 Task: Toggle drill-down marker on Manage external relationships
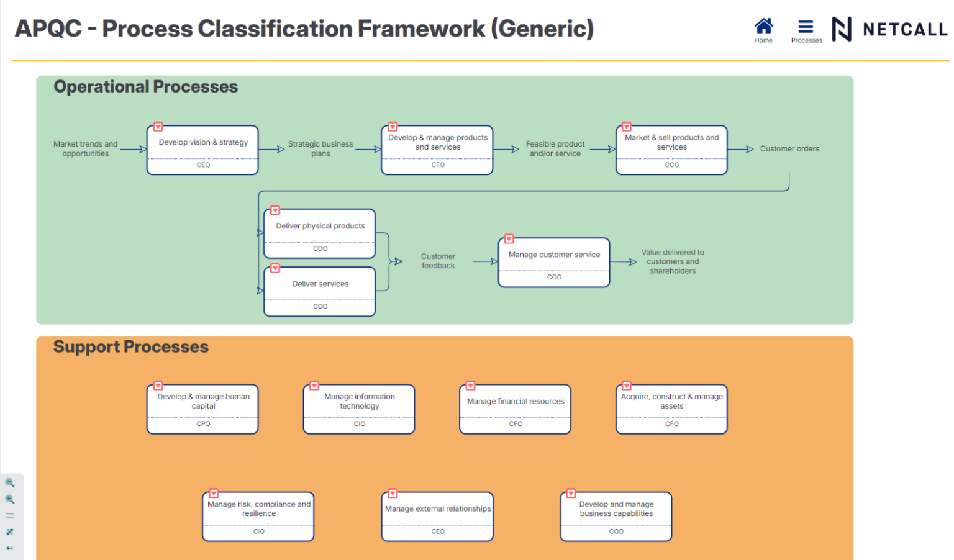393,493
